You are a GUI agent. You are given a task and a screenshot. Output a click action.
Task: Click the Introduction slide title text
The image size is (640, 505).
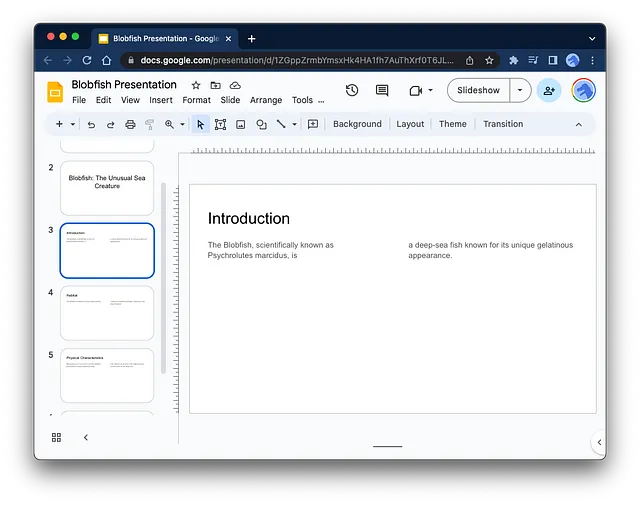click(249, 218)
